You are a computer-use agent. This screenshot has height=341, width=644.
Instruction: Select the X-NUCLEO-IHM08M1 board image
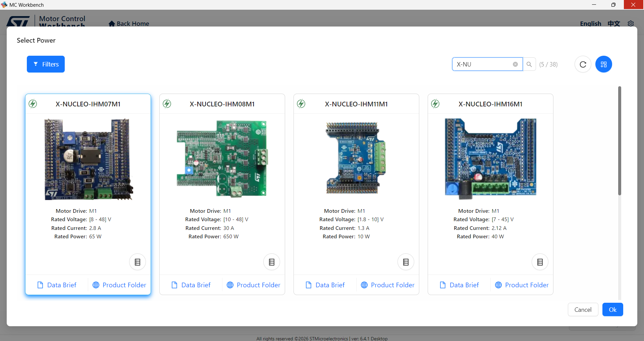(222, 158)
